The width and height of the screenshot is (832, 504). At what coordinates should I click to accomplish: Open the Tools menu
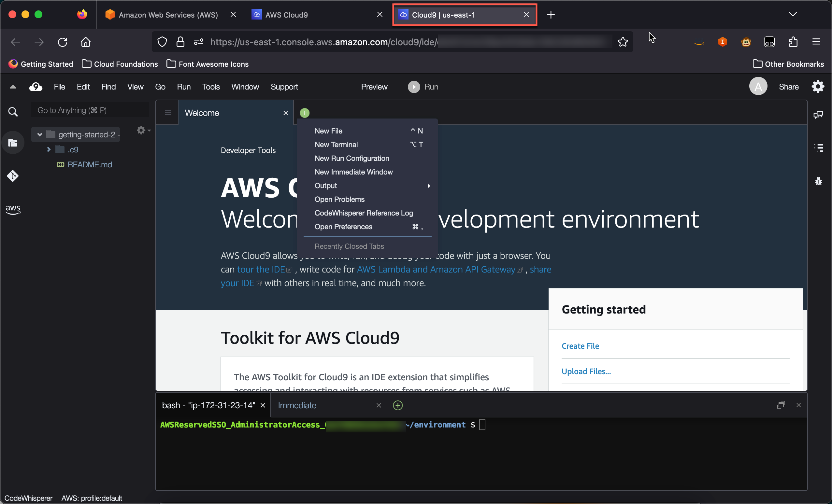[x=211, y=87]
